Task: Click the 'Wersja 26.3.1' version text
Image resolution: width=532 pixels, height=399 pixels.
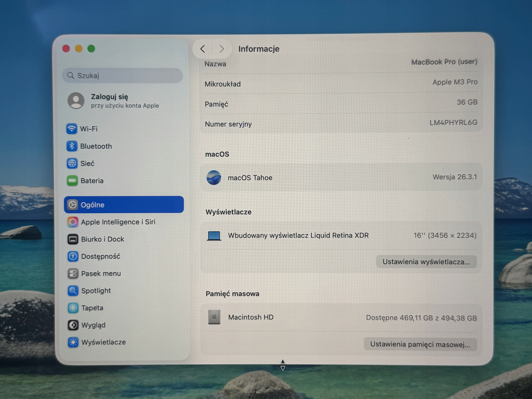Action: click(x=454, y=177)
